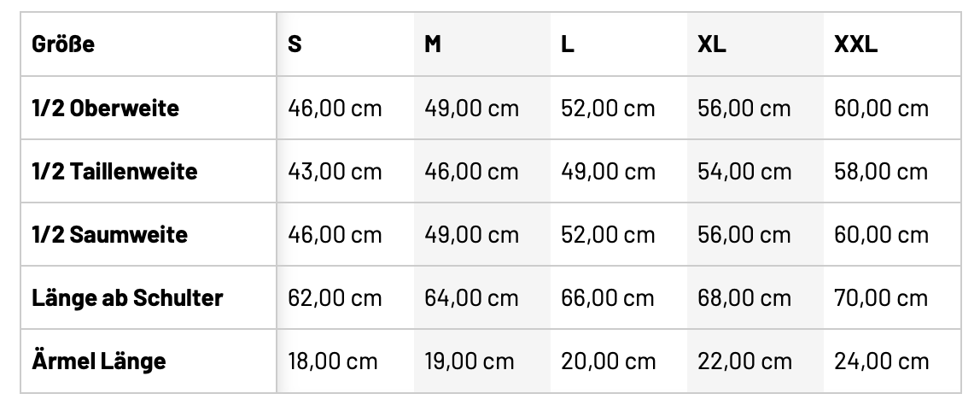
Task: Select Länge ab Schulter value 70,00 cm
Action: pyautogui.click(x=881, y=298)
